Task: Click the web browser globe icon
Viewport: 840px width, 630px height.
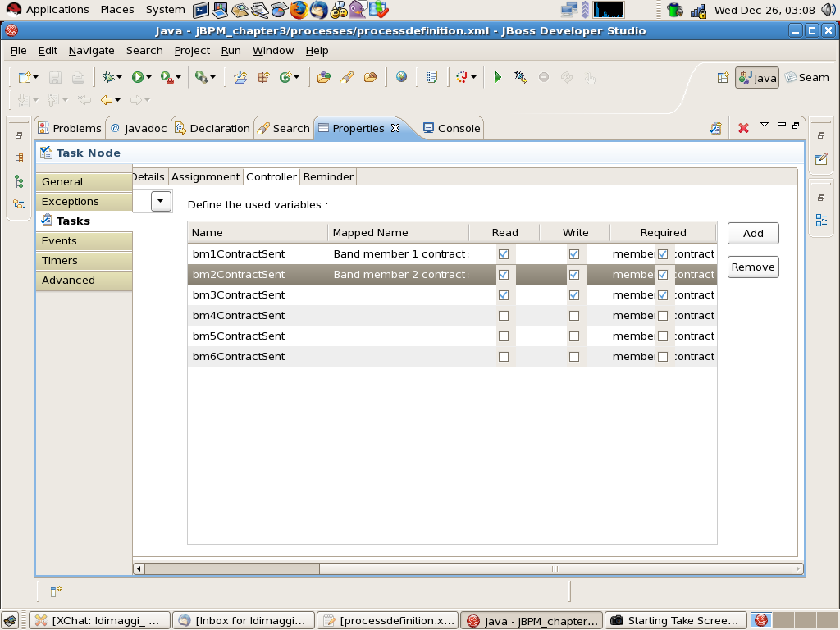Action: (401, 77)
